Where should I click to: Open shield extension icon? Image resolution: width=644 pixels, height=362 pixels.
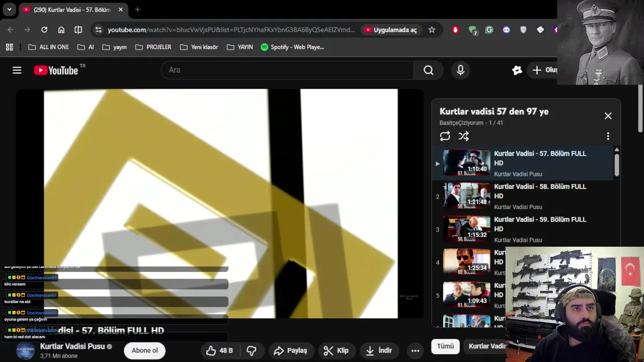click(x=523, y=30)
